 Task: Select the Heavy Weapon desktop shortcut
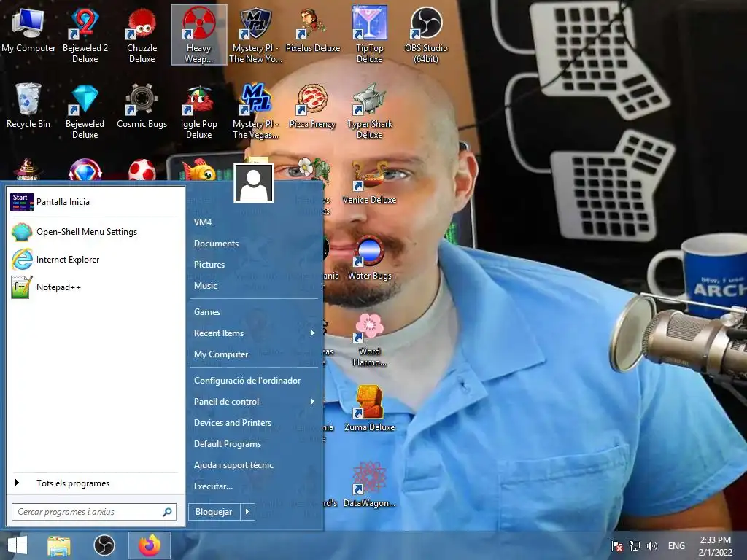198,35
